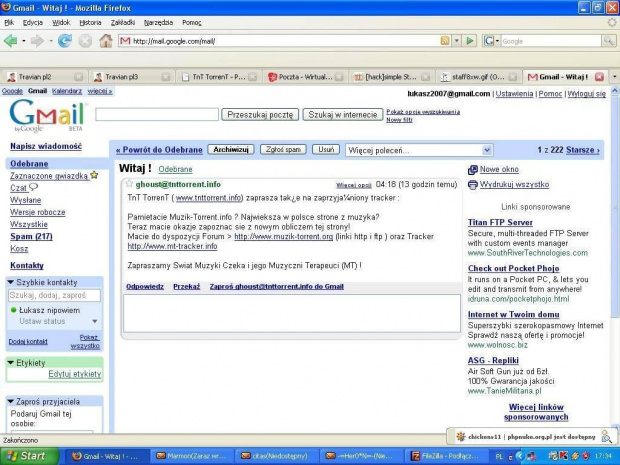Switch to the Poczta - Wirtual tab
The width and height of the screenshot is (620, 465).
(x=304, y=77)
